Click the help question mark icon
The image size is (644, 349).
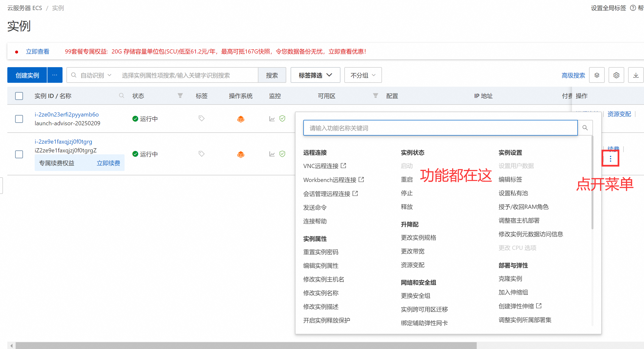click(633, 8)
